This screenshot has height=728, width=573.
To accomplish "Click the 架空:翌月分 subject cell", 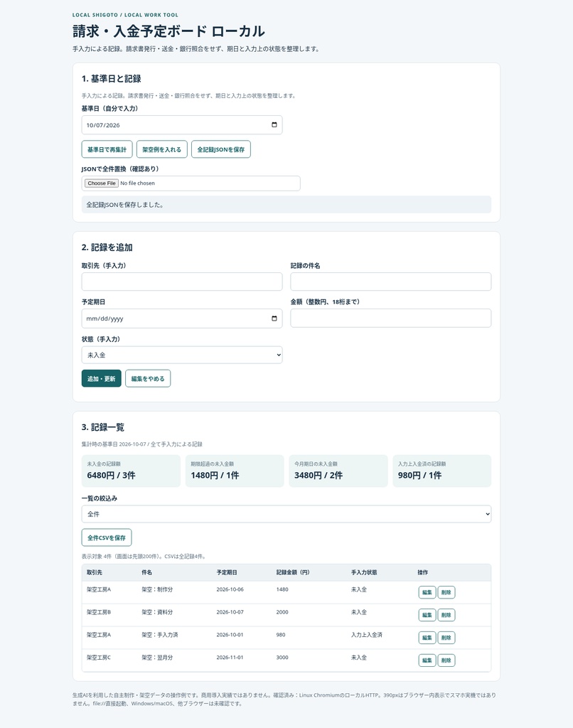I will point(157,658).
